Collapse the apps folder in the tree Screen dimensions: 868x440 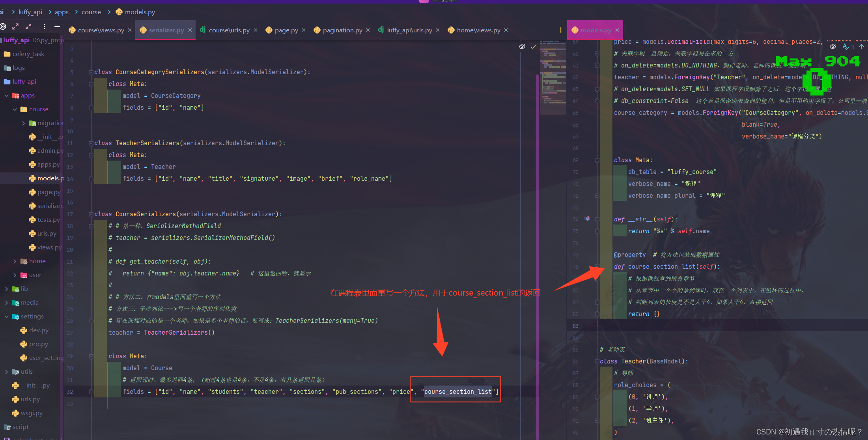click(x=6, y=95)
